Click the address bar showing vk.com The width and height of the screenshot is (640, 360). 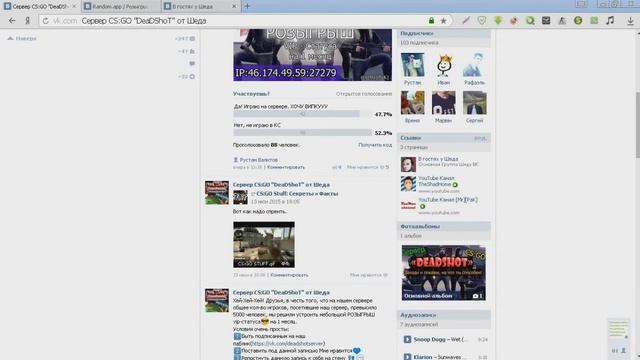(245, 20)
